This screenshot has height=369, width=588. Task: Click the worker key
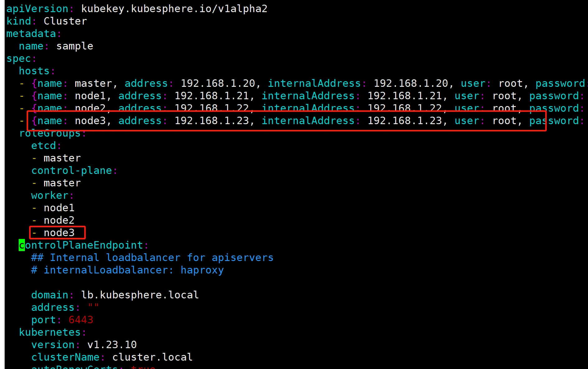click(x=50, y=195)
